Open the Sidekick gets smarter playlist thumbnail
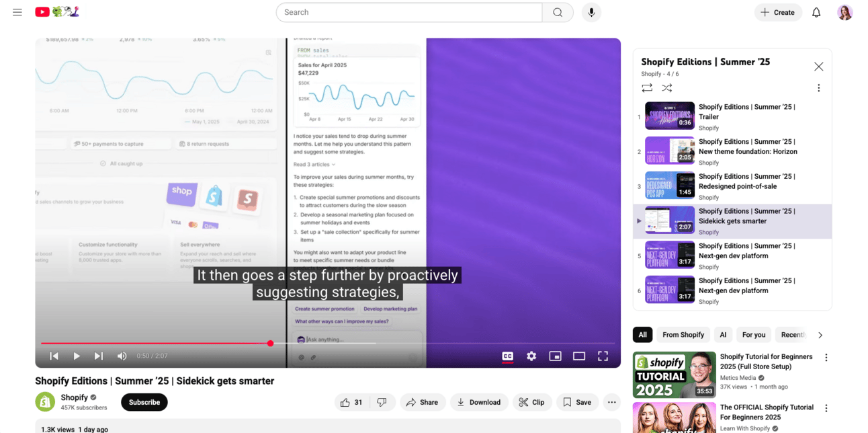The image size is (868, 433). pos(670,220)
